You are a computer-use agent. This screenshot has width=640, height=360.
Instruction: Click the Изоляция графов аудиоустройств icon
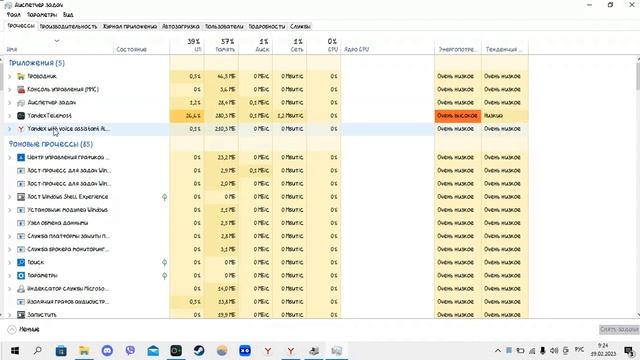(x=21, y=302)
